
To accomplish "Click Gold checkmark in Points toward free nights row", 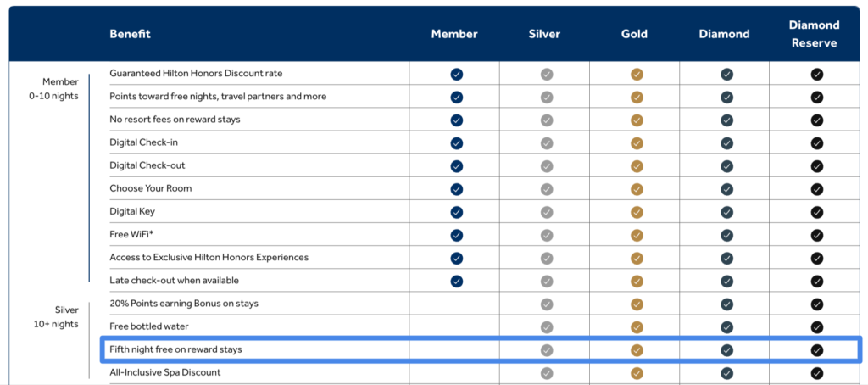I will tap(637, 97).
